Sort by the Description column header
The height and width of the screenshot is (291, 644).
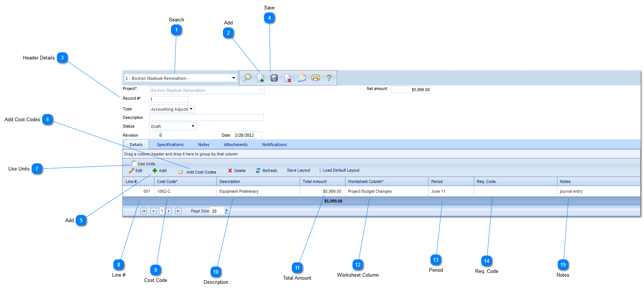point(258,181)
